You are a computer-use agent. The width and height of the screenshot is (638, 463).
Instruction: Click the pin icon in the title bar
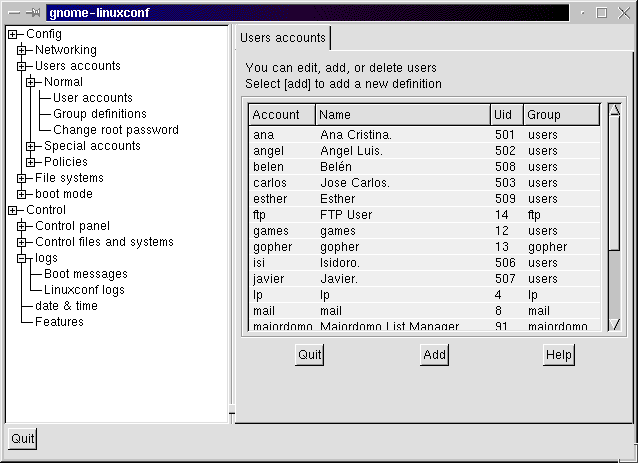point(32,12)
